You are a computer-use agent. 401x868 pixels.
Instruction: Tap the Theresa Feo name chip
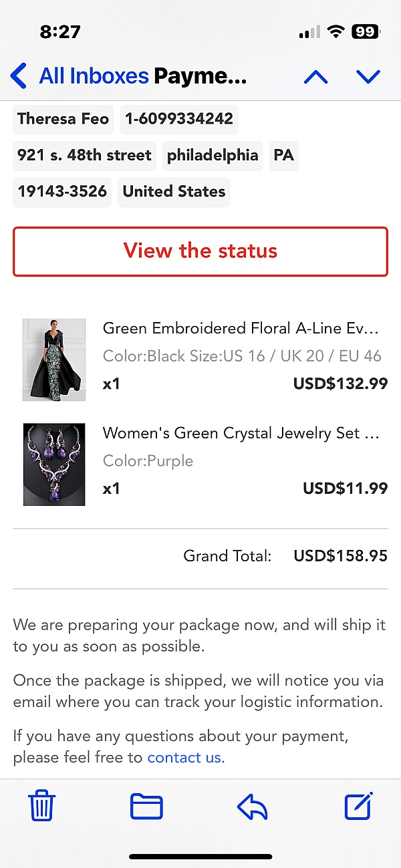(63, 119)
